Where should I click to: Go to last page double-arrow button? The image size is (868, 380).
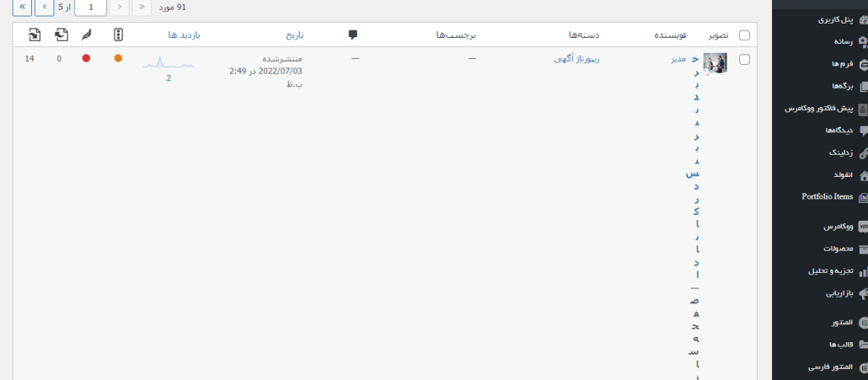tap(22, 8)
